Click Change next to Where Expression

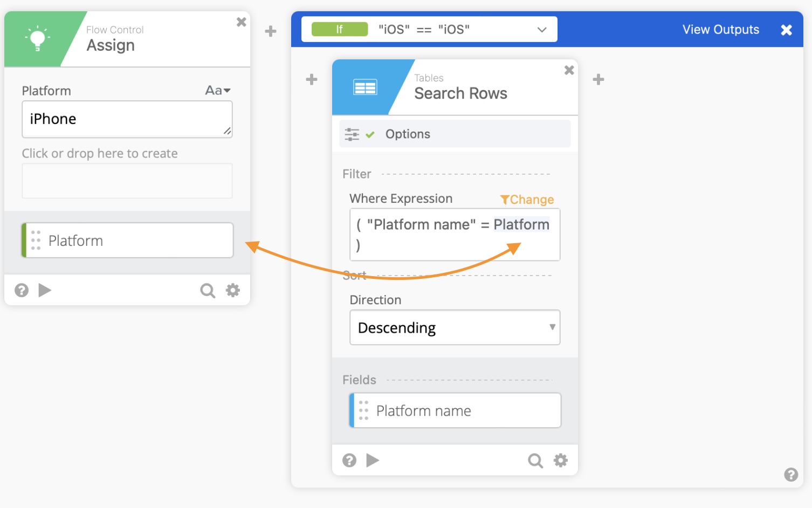coord(527,200)
